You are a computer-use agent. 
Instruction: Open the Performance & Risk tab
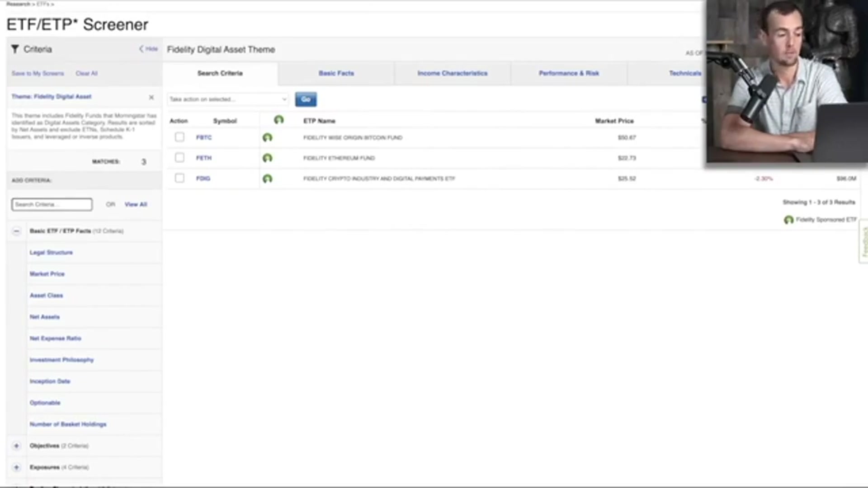tap(569, 73)
